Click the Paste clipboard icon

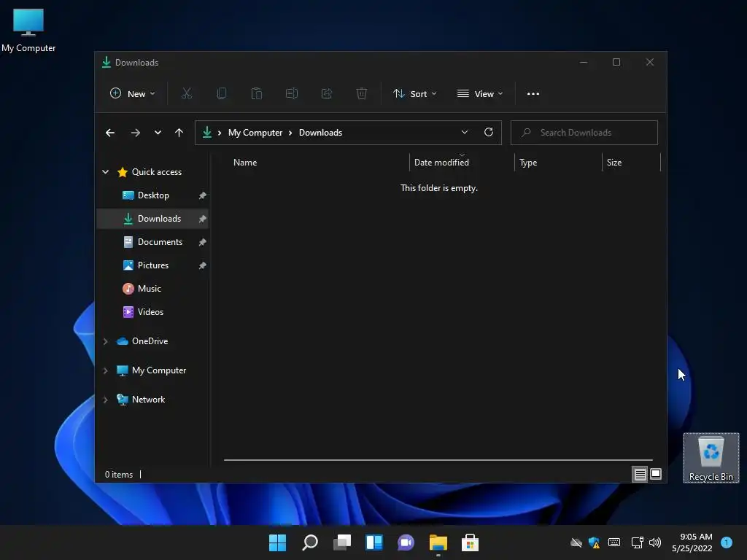[256, 94]
